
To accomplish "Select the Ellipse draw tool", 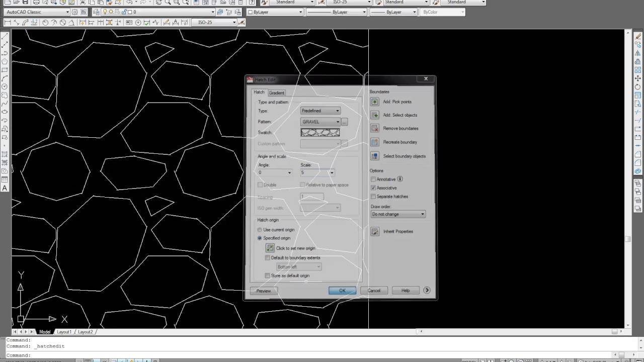I will 5,112.
